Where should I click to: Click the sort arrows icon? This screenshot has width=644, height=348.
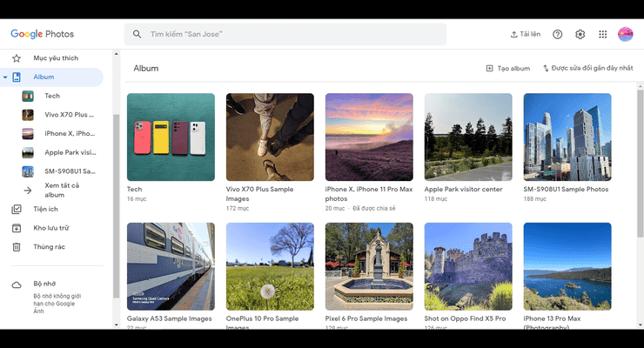pos(546,68)
